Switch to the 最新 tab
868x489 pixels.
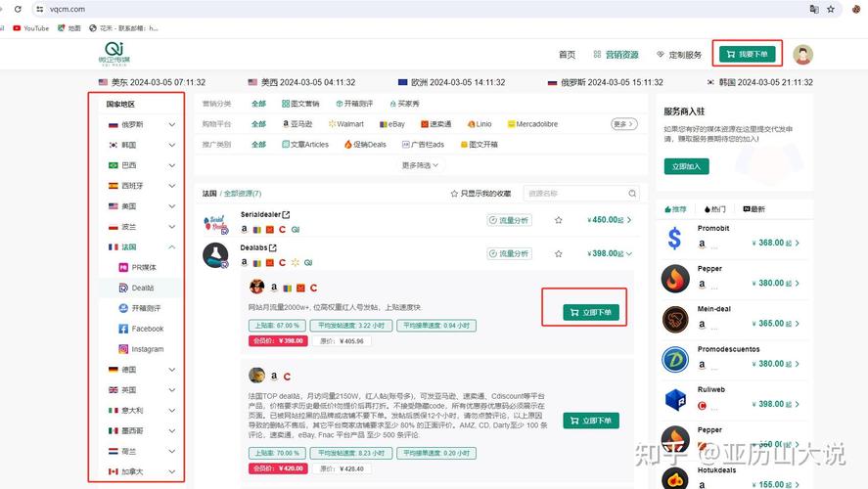[x=754, y=209]
